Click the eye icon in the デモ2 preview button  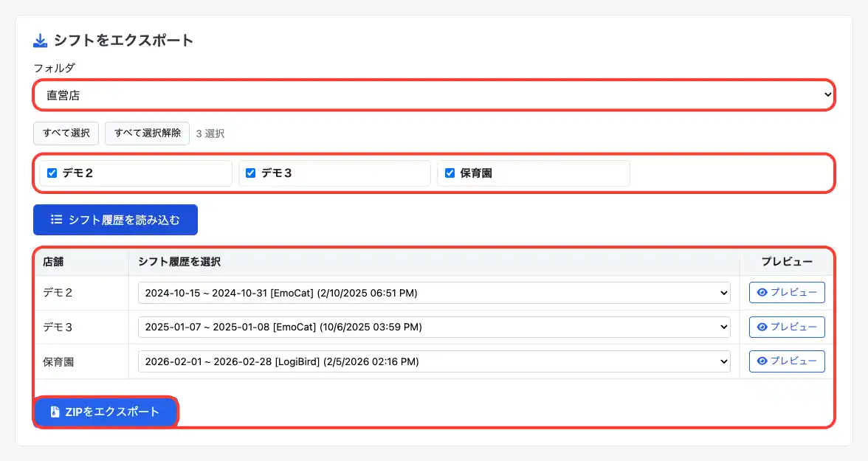coord(762,293)
